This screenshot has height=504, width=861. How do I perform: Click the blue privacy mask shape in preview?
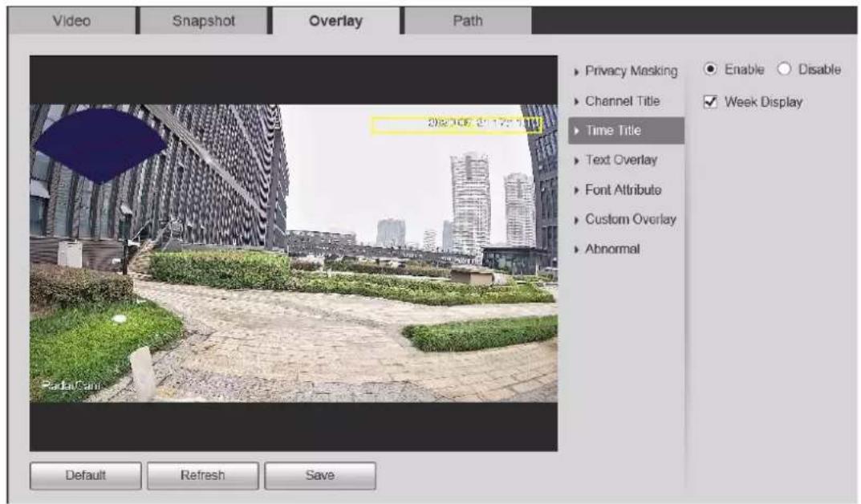pos(100,145)
